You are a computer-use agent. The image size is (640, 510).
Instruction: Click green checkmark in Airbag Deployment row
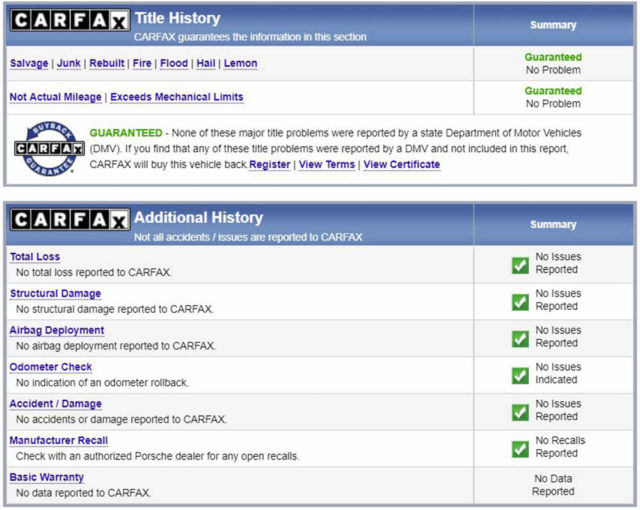pos(520,339)
